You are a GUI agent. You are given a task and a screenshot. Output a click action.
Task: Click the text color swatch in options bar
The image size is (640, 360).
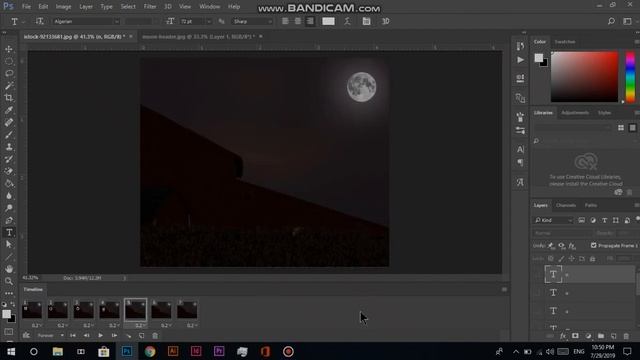328,21
